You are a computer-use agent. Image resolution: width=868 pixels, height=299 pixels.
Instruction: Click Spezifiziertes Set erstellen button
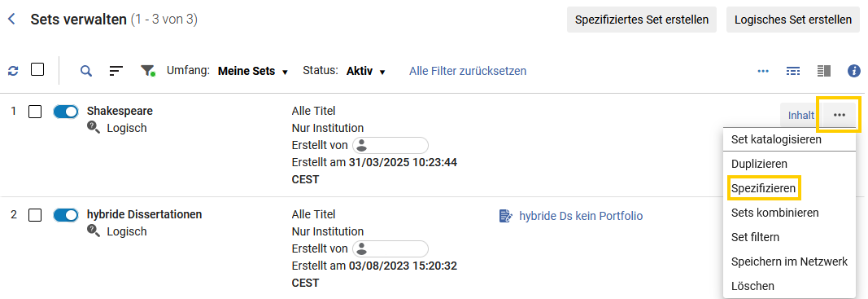click(642, 20)
